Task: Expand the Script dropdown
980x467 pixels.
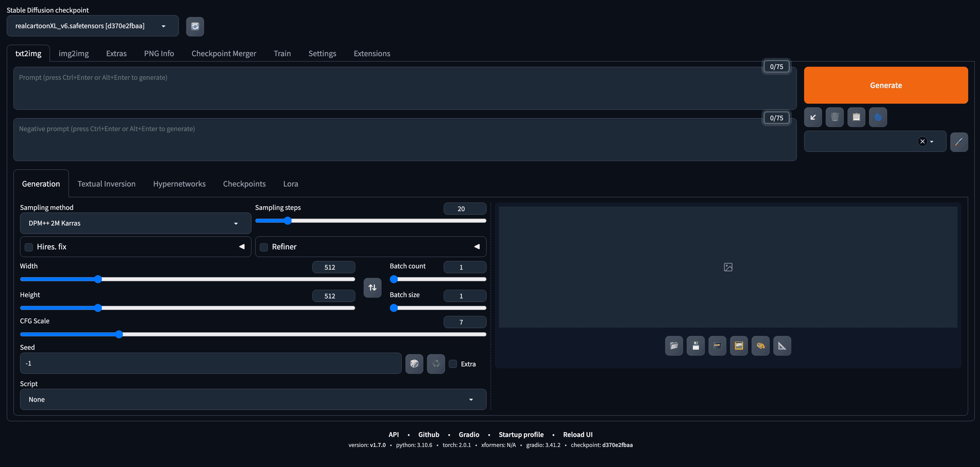Action: [253, 399]
